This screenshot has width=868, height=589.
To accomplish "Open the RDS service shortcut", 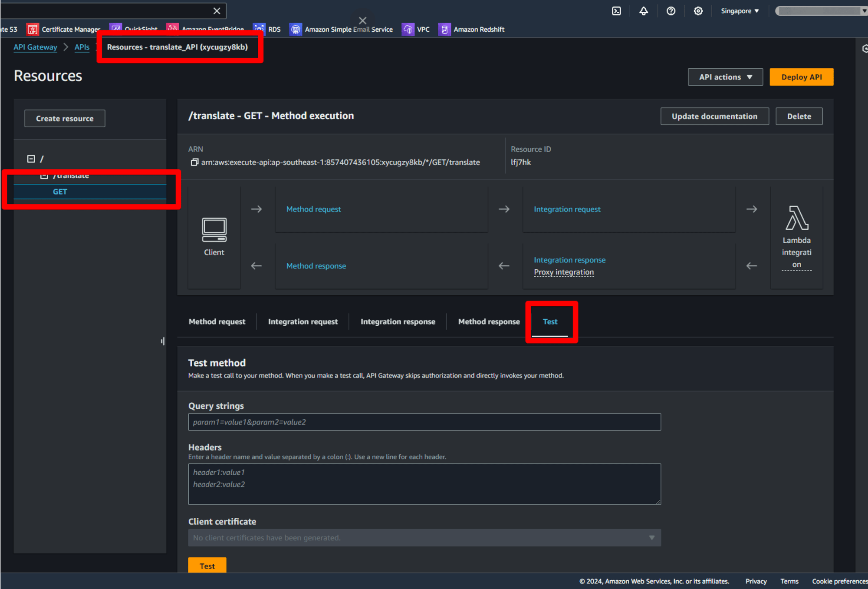I will (x=267, y=30).
